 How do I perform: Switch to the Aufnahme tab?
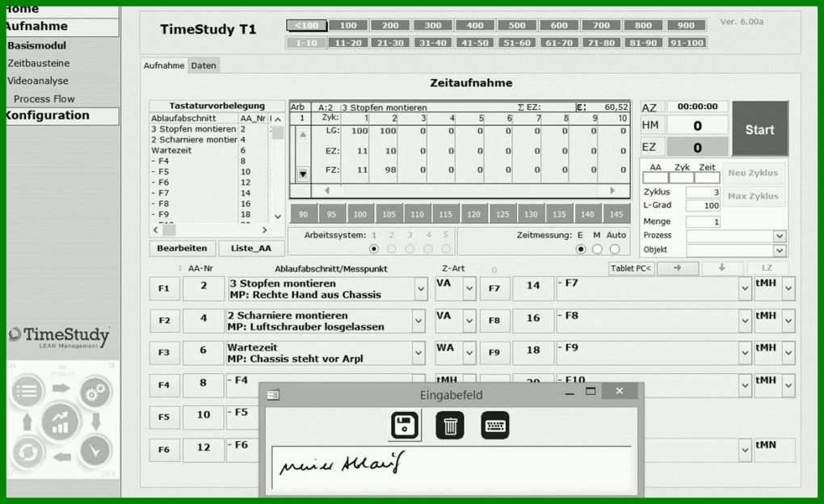[164, 65]
